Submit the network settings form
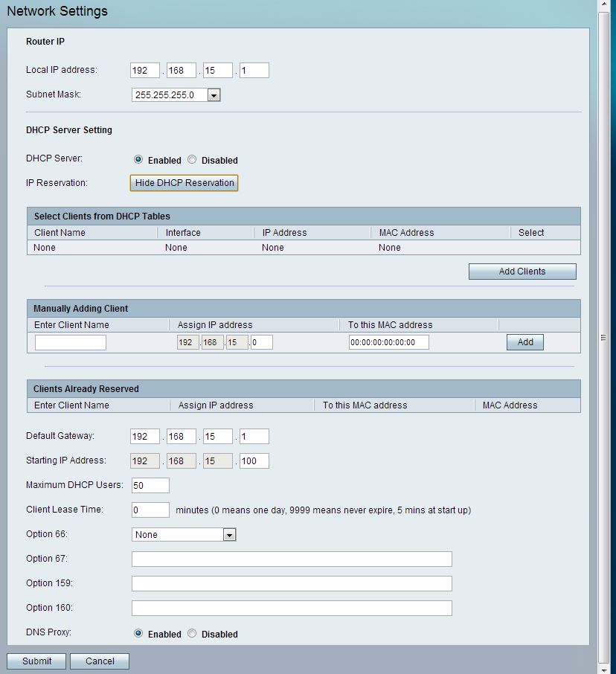616x674 pixels. (36, 661)
